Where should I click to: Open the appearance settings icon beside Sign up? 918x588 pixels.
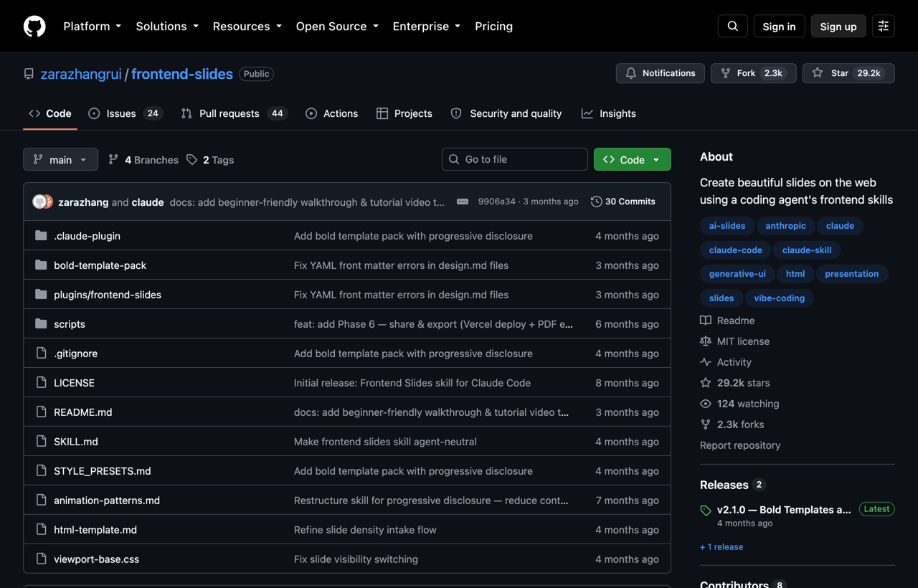tap(883, 27)
